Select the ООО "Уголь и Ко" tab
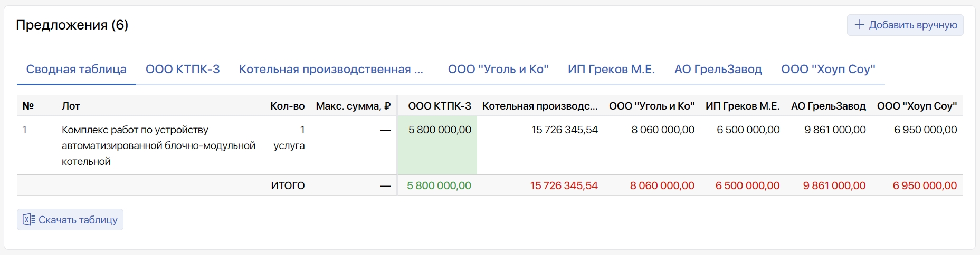This screenshot has width=980, height=255. pos(498,70)
